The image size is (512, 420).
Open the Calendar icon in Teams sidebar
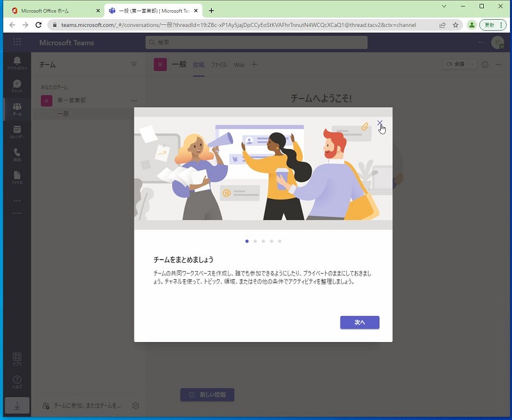pos(17,132)
